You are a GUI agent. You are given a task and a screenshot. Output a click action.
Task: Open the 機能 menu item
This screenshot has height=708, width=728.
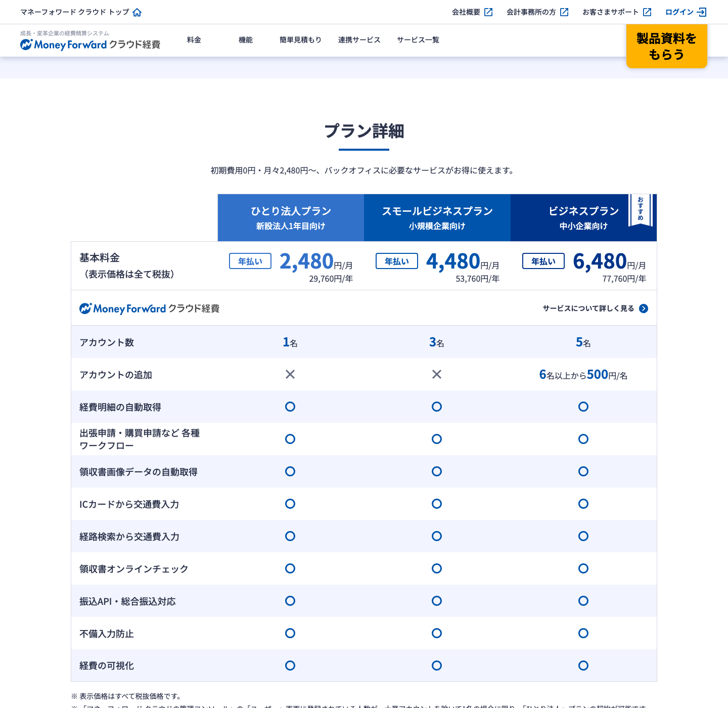[246, 40]
